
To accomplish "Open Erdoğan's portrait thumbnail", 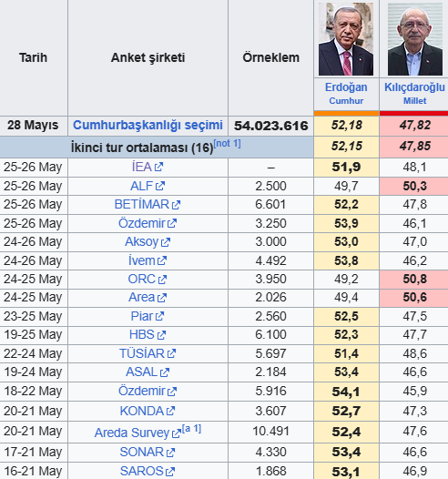I will [x=346, y=39].
